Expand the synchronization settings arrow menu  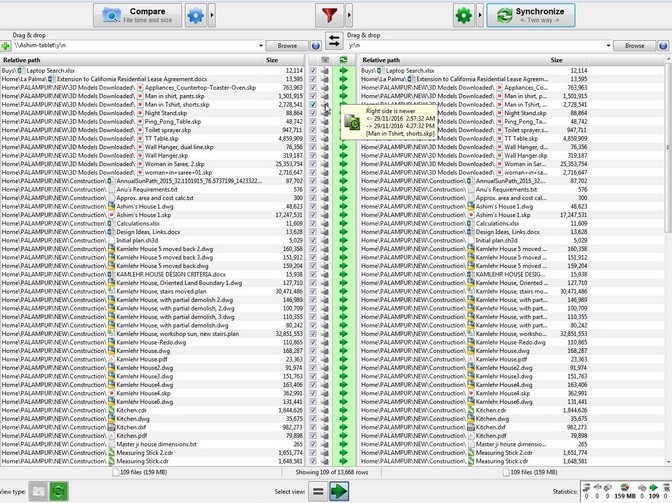(x=480, y=16)
